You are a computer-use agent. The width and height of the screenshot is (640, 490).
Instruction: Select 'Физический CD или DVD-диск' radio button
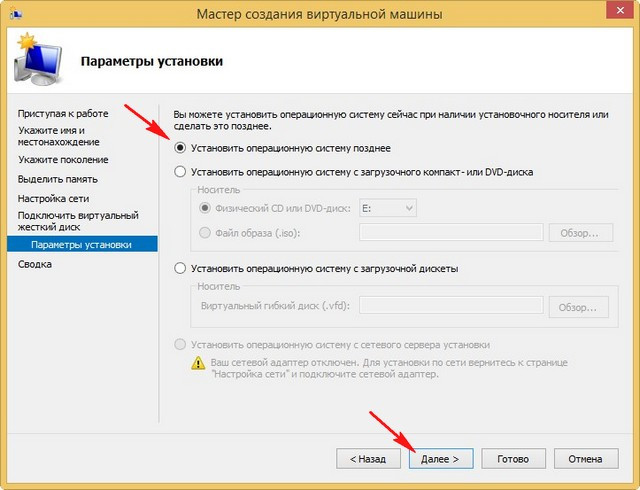coord(204,208)
